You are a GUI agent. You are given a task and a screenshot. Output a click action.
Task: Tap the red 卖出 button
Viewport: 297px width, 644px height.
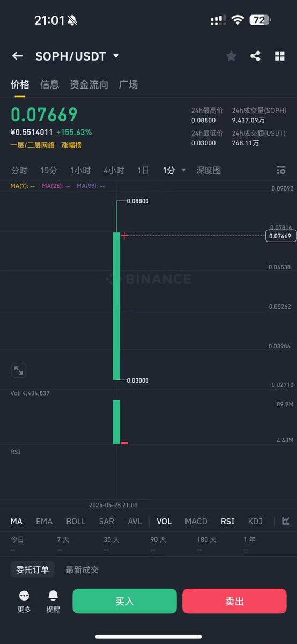click(234, 601)
